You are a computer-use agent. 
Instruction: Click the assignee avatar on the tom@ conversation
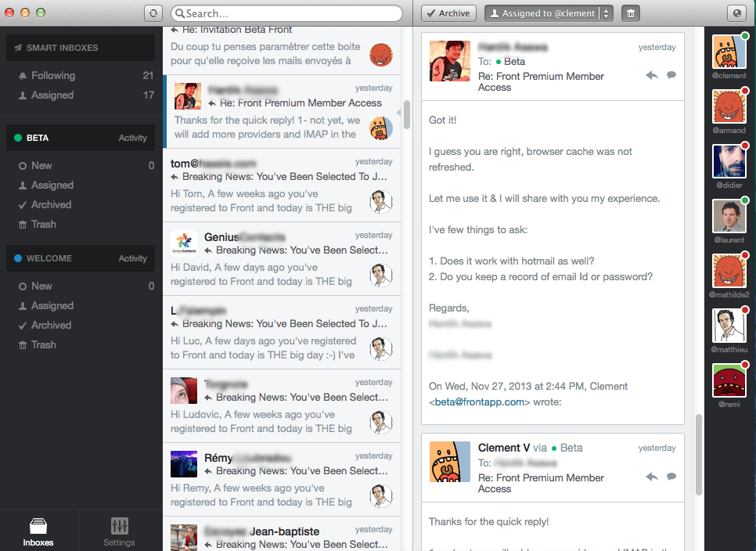point(381,201)
